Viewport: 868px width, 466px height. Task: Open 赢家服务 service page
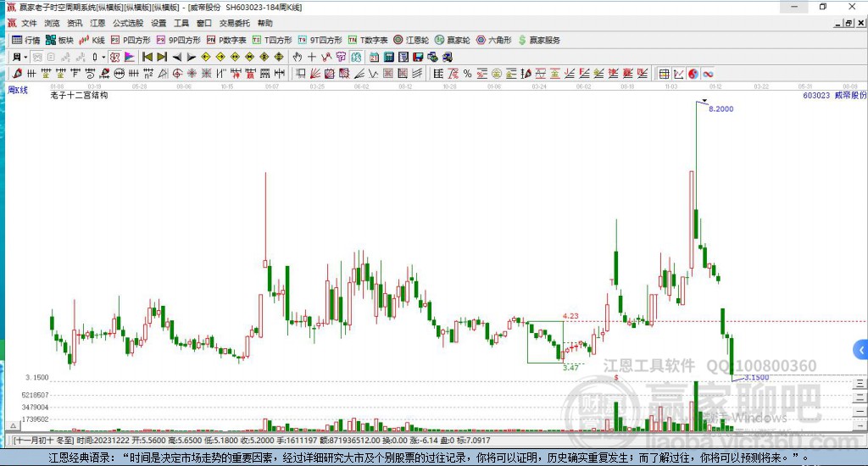tap(538, 40)
